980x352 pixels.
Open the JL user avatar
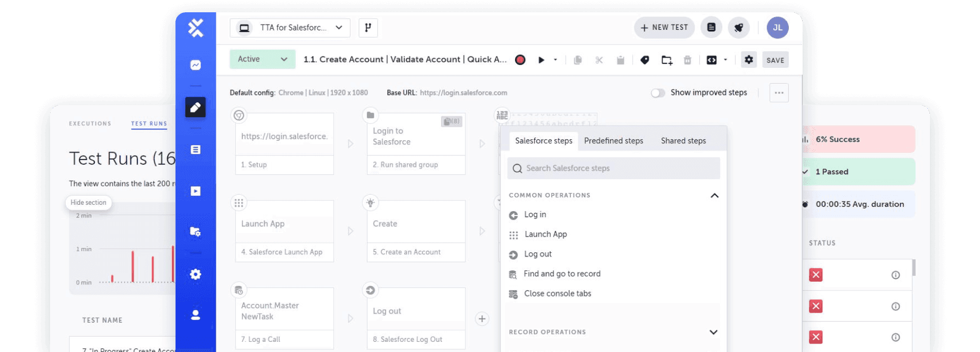[x=778, y=27]
